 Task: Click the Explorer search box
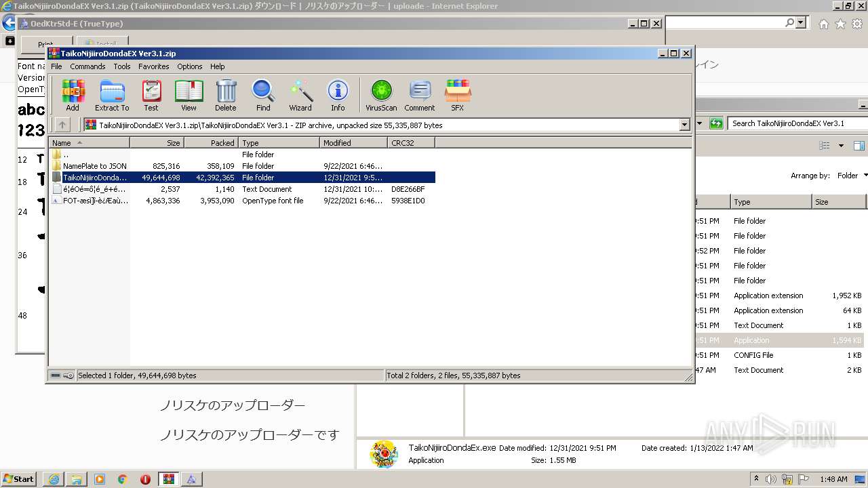[797, 123]
